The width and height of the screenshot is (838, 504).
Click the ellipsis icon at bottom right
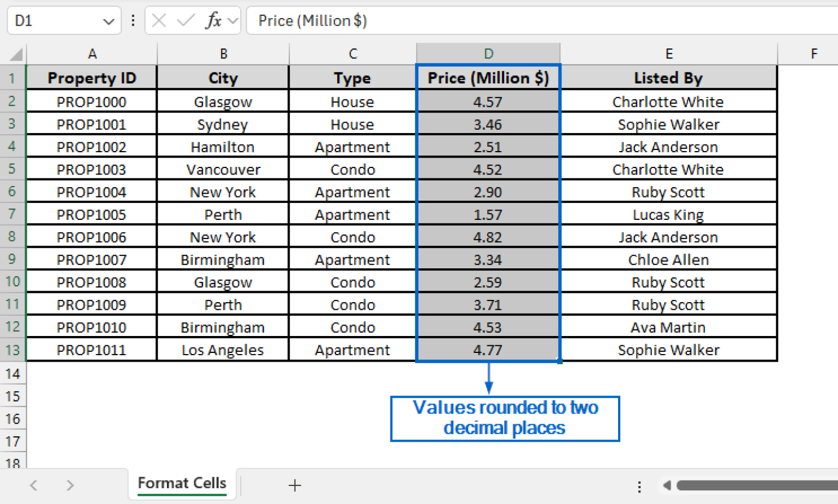pos(639,485)
